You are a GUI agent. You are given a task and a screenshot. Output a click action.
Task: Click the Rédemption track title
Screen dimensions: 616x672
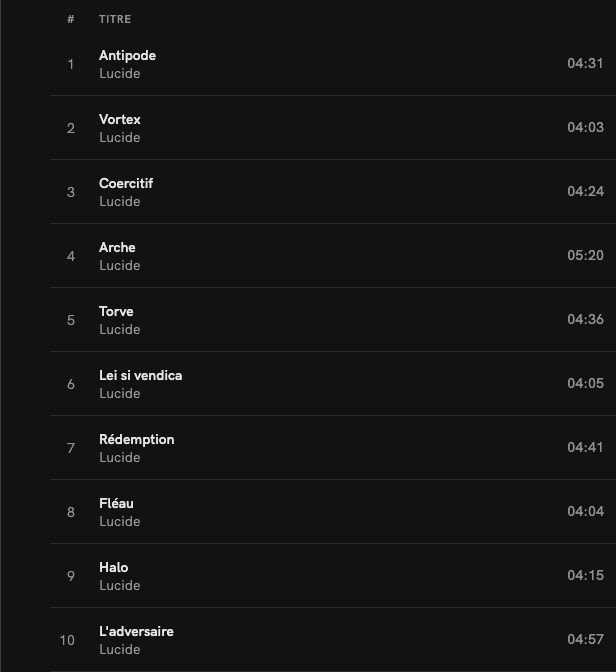[x=136, y=439]
